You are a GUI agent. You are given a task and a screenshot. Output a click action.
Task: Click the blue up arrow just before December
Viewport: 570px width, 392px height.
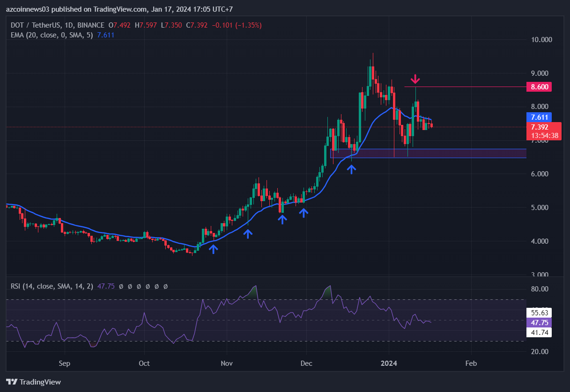pyautogui.click(x=304, y=212)
